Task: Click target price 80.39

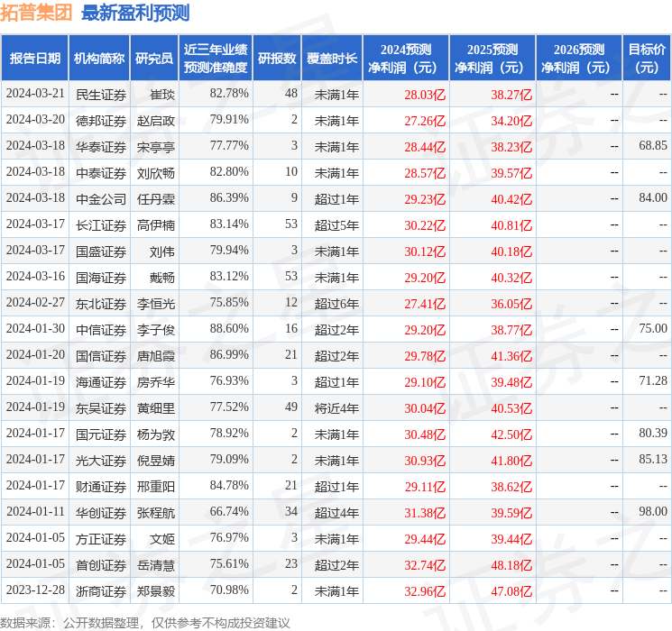Action: tap(653, 433)
